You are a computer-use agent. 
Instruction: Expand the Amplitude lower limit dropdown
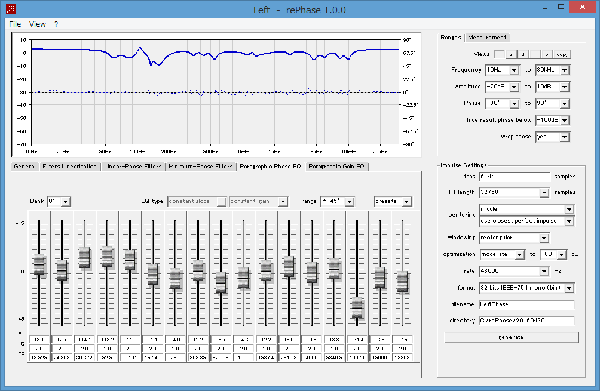pos(514,87)
